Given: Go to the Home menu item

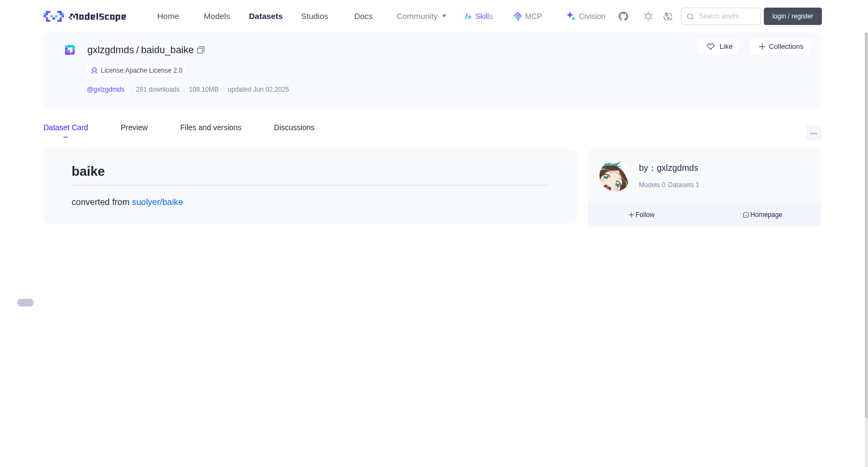Looking at the screenshot, I should (x=168, y=16).
